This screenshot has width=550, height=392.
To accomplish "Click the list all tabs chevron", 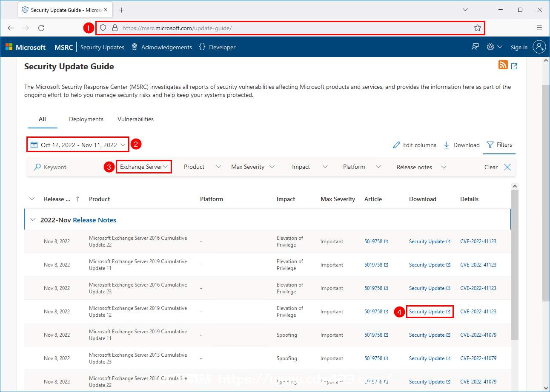I will pos(465,10).
